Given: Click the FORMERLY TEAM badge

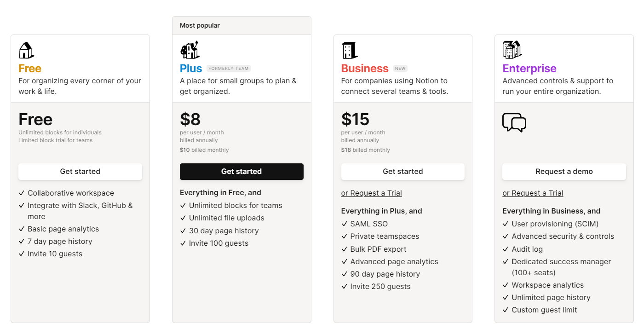Looking at the screenshot, I should (229, 68).
